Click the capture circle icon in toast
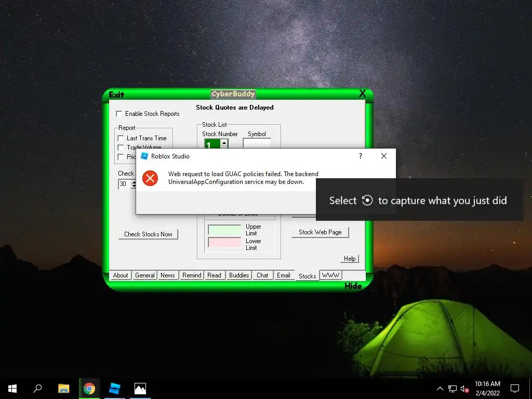Screen dimensions: 532x399 367,201
